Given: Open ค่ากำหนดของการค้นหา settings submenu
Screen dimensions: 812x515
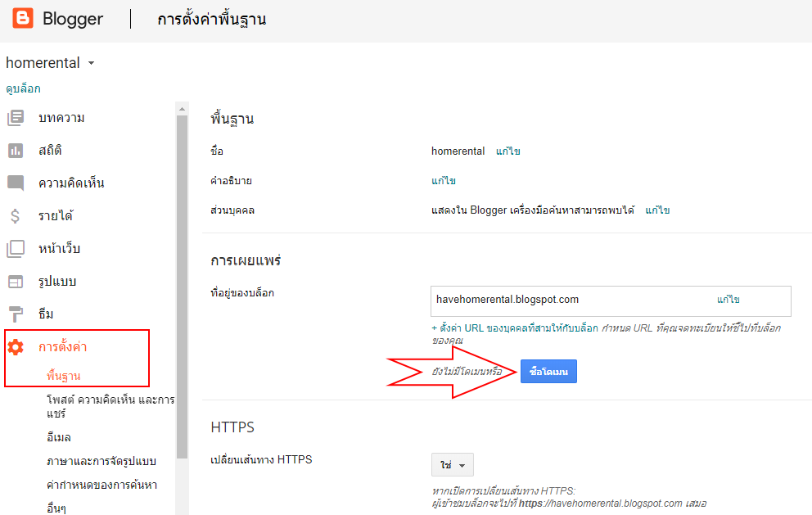Looking at the screenshot, I should [102, 485].
